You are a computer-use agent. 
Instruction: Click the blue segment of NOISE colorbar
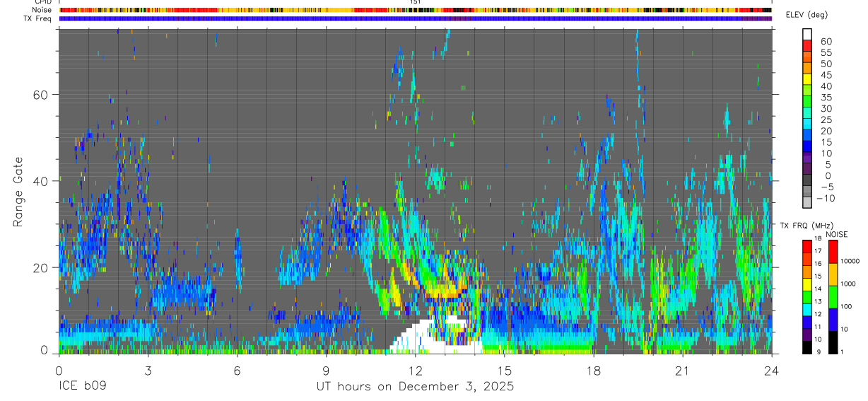tap(833, 320)
